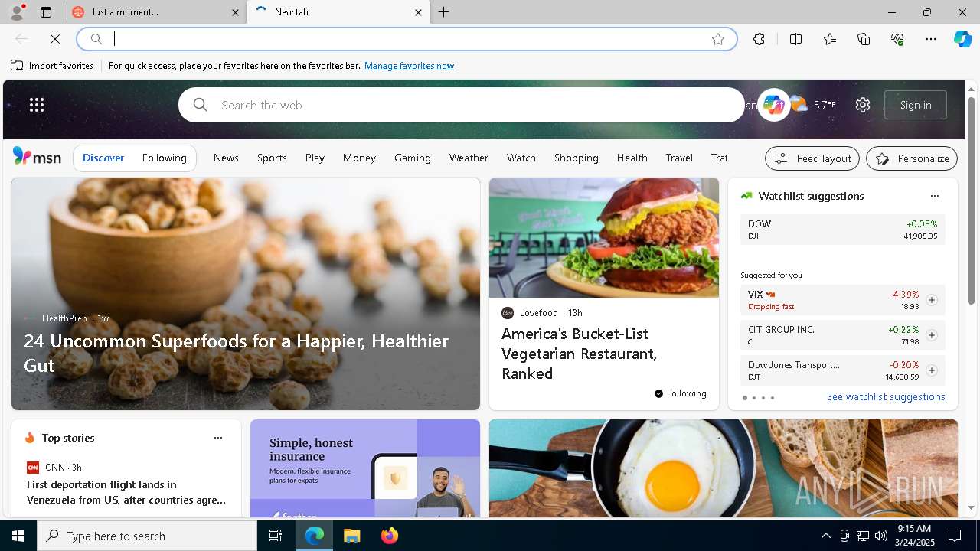Show hidden system tray icons

pyautogui.click(x=825, y=536)
